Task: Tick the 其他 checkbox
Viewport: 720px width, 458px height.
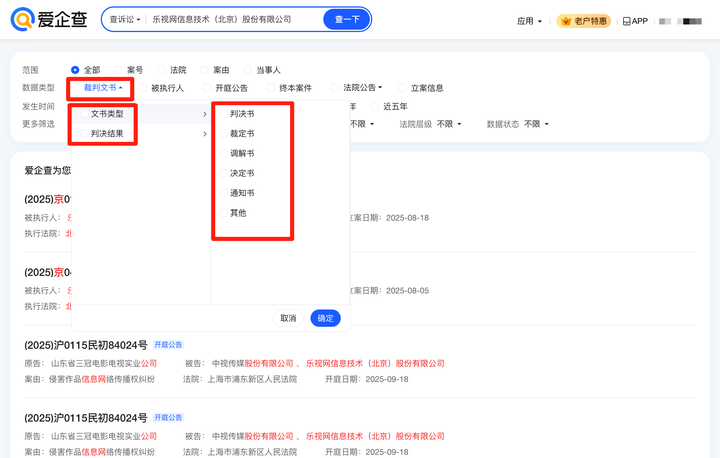Action: coord(224,213)
